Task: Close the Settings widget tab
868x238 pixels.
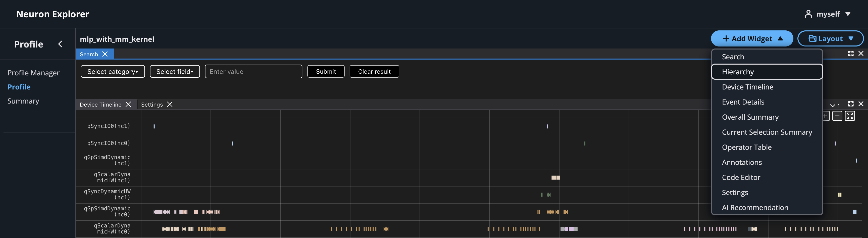Action: tap(170, 105)
